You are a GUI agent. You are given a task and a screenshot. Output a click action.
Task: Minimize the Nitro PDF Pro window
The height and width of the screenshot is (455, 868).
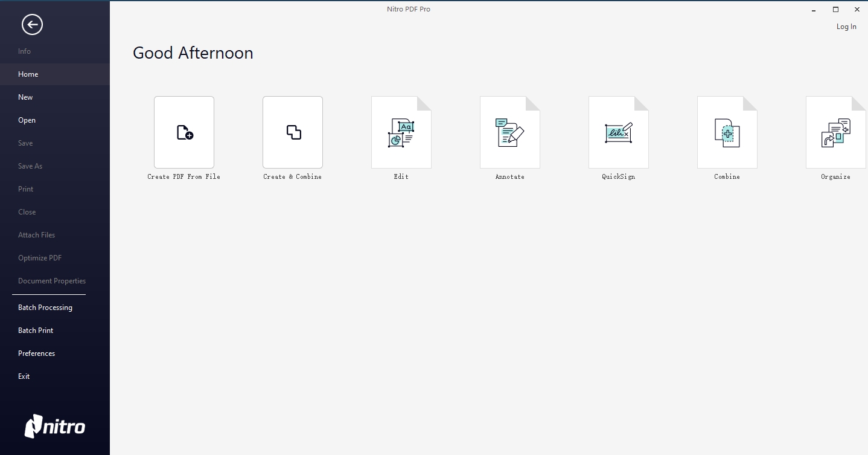[814, 10]
